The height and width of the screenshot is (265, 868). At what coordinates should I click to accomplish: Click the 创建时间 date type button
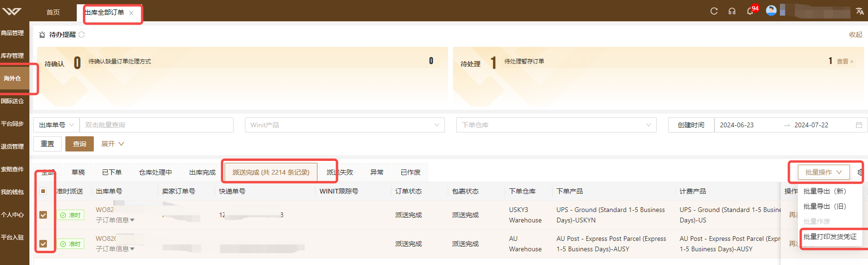point(691,125)
